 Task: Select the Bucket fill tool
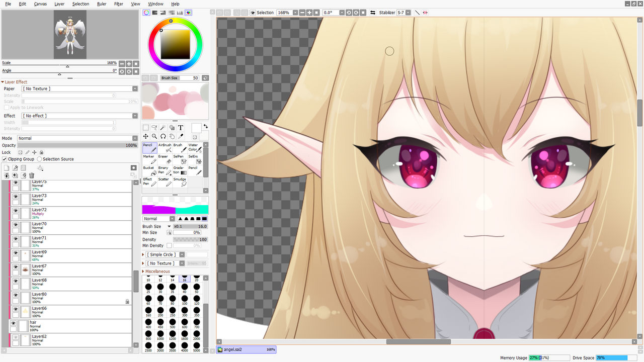(149, 170)
